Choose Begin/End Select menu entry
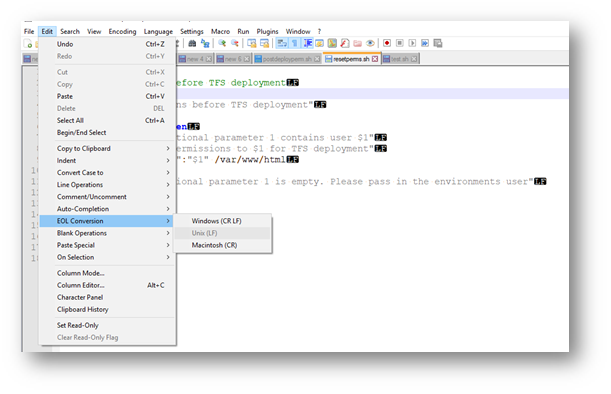 coord(107,133)
